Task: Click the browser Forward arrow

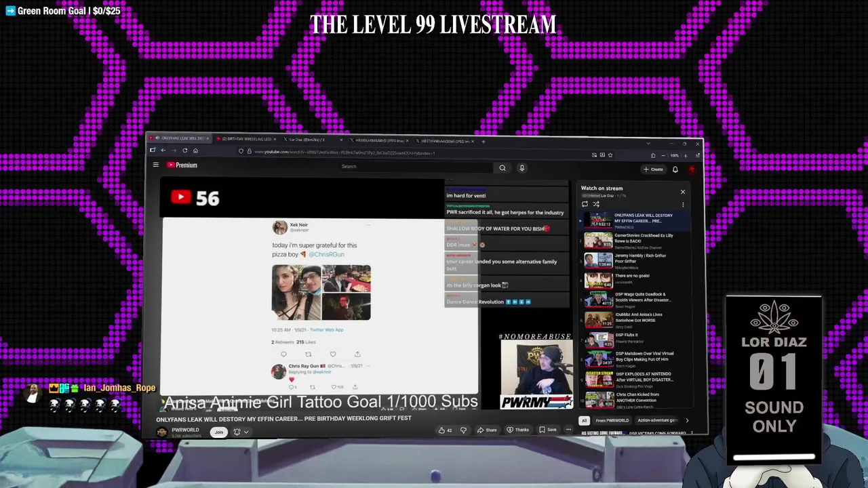Action: click(x=174, y=150)
